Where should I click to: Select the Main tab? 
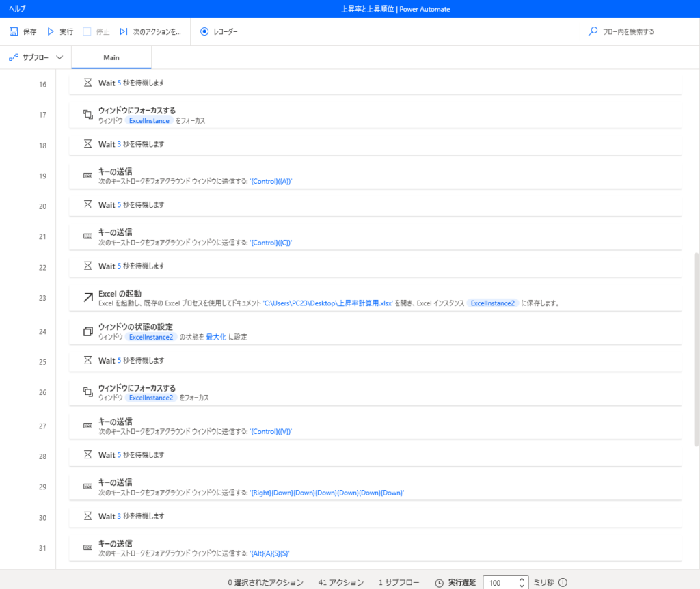pos(111,57)
